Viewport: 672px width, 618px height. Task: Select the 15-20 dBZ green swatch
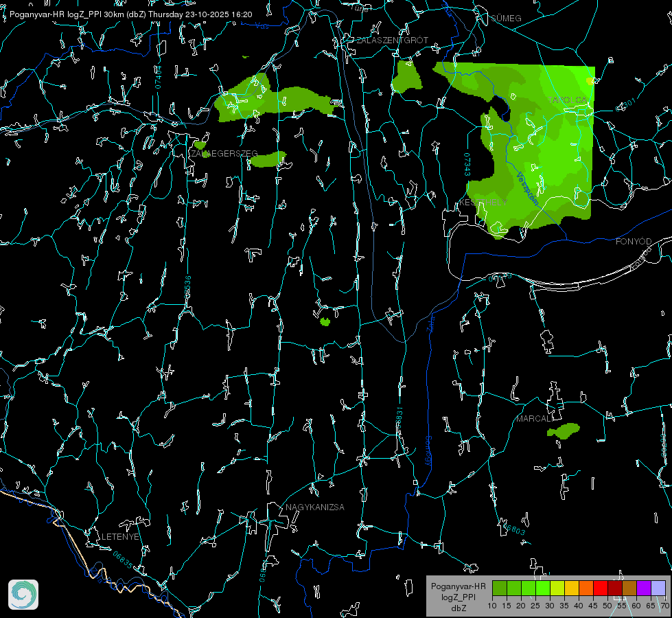pos(514,588)
